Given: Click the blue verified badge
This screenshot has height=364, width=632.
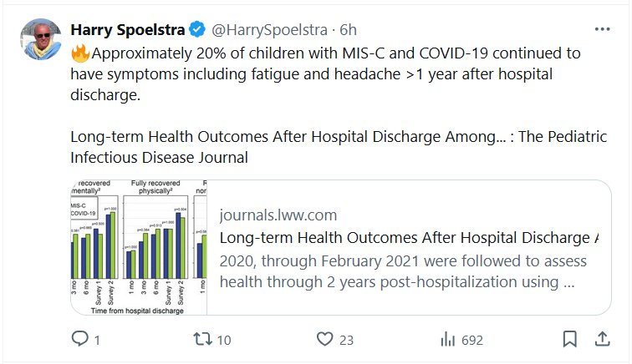Looking at the screenshot, I should pos(196,31).
